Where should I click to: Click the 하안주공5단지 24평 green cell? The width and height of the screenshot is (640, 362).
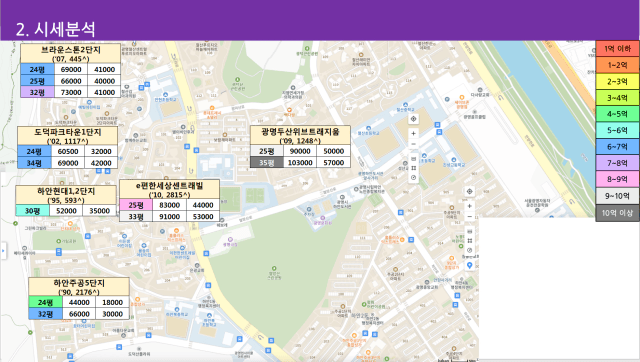click(45, 302)
